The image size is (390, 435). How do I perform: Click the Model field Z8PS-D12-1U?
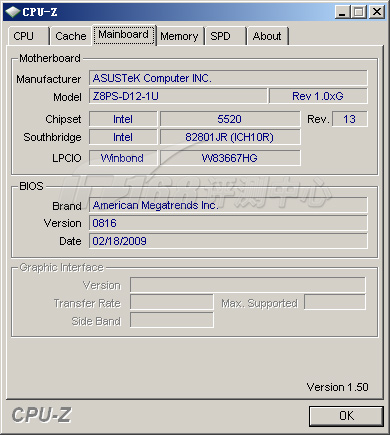(x=178, y=96)
